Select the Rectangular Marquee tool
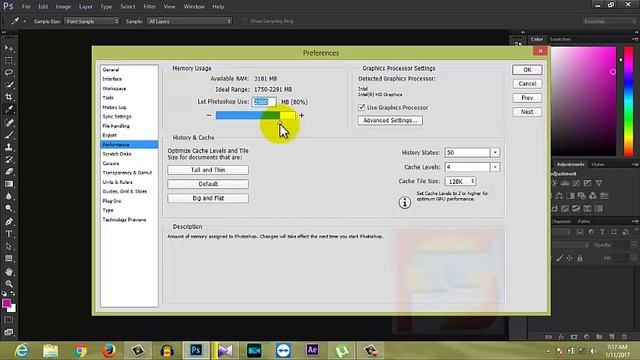 click(x=9, y=60)
